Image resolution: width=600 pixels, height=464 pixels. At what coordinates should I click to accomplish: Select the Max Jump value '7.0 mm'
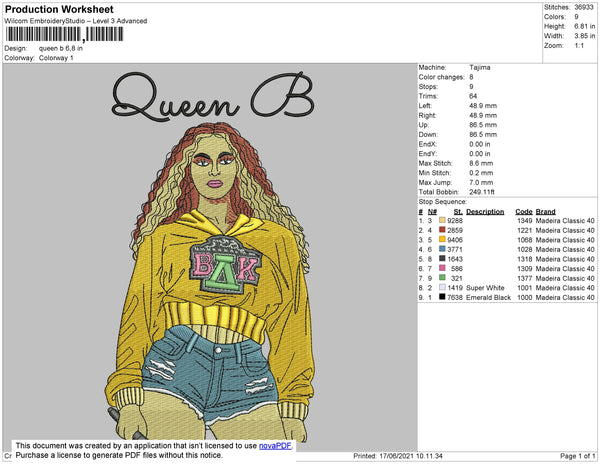click(x=481, y=182)
